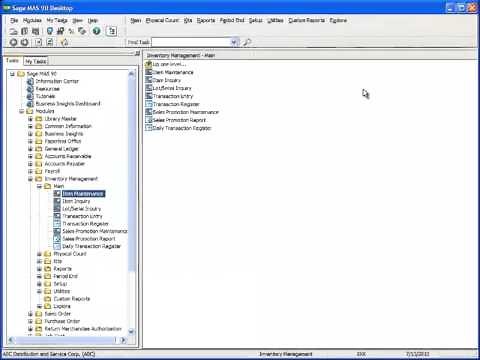Click the magnifier icon beside Find Task
The image size is (480, 360).
(247, 42)
